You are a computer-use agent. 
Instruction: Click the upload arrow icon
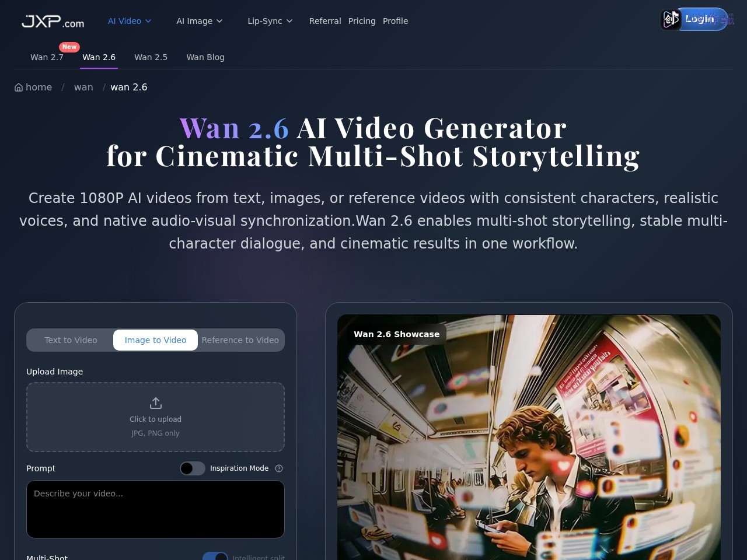tap(156, 403)
